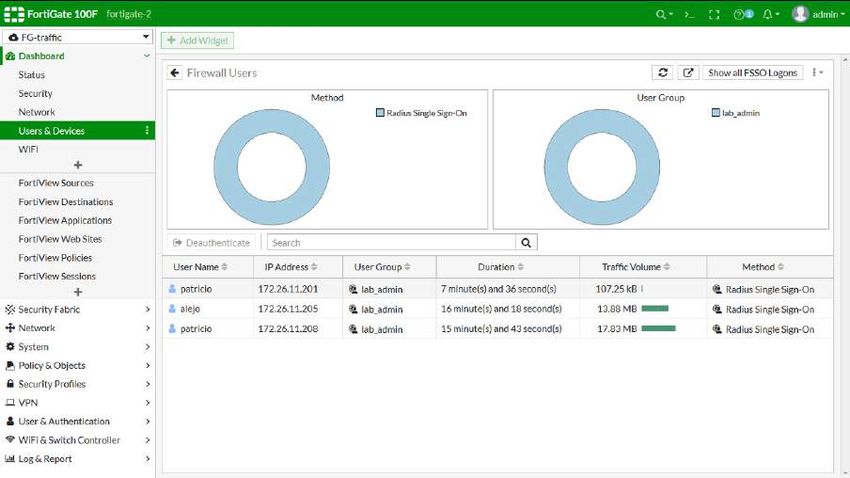Toggle lab_admin legend swatch

(716, 113)
